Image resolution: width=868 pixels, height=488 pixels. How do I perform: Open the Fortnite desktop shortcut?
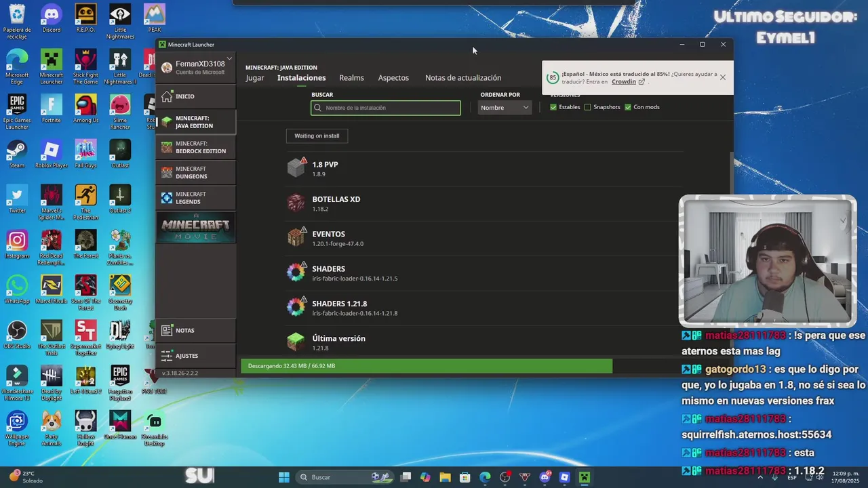tap(52, 108)
